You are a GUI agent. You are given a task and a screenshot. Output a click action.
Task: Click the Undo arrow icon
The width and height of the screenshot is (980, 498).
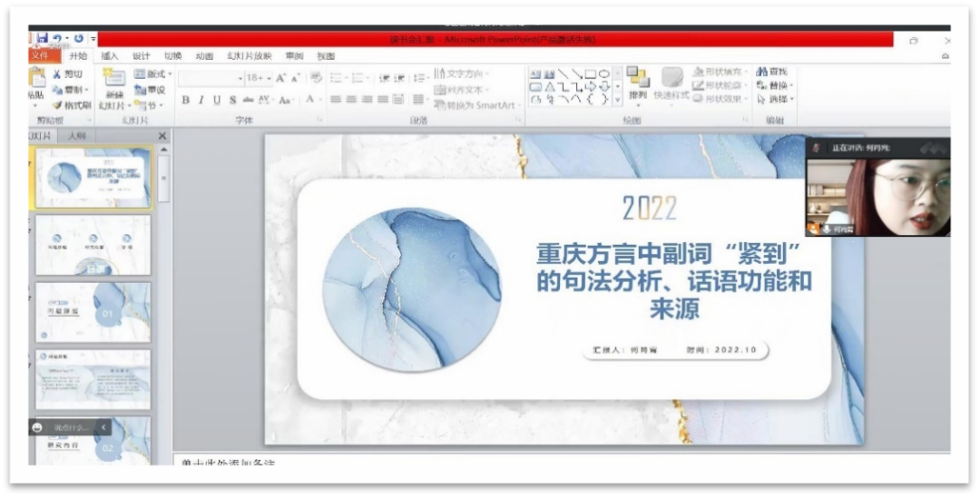tap(57, 38)
